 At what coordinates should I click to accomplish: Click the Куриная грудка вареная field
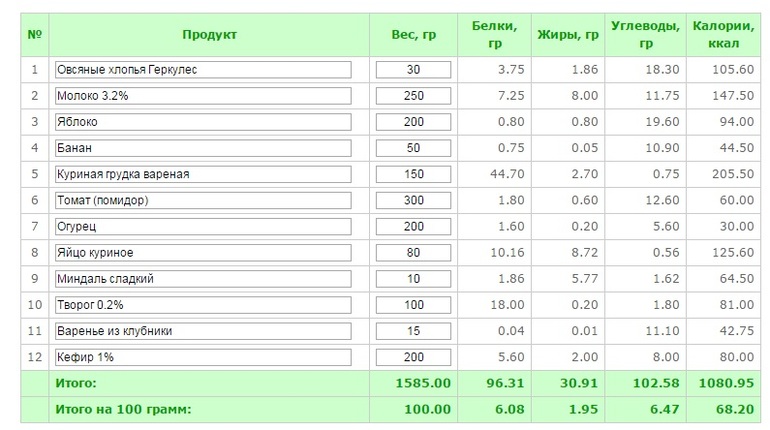205,174
